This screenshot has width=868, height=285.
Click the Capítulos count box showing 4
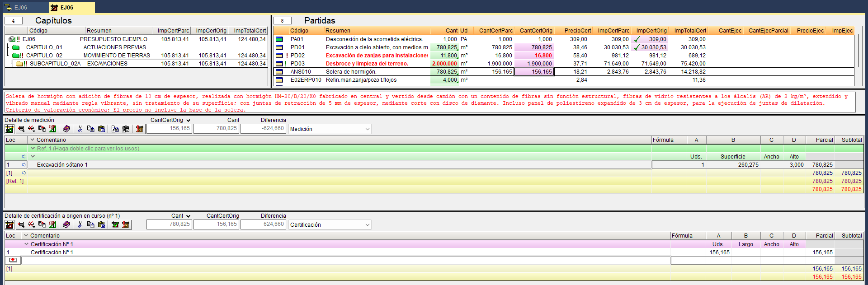[x=14, y=21]
